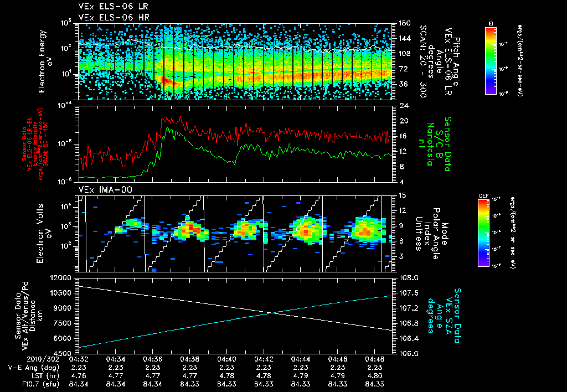Click where white and cyan lines cross
The image size is (567, 392).
coord(272,313)
